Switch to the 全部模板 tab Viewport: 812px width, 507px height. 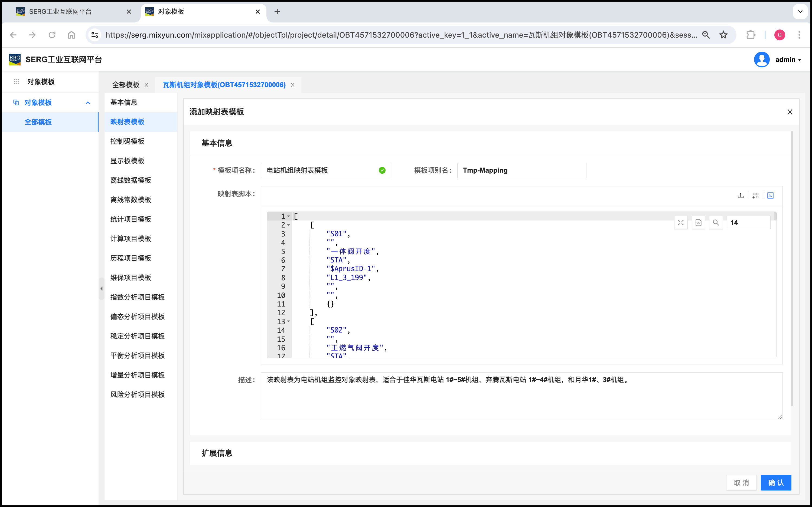click(125, 85)
